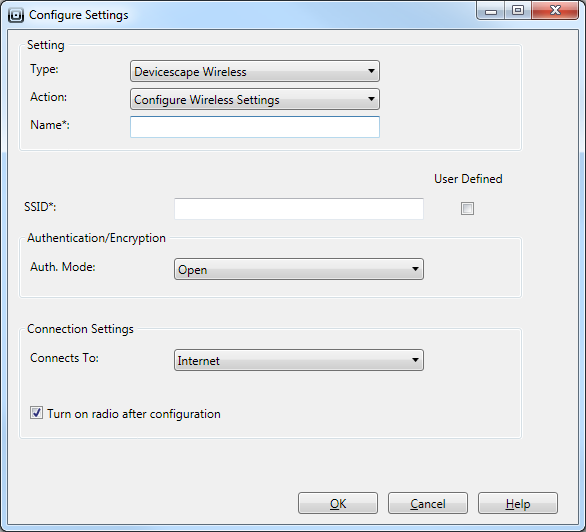This screenshot has height=532, width=586.
Task: Click the Configure Settings title bar text
Action: (x=78, y=15)
